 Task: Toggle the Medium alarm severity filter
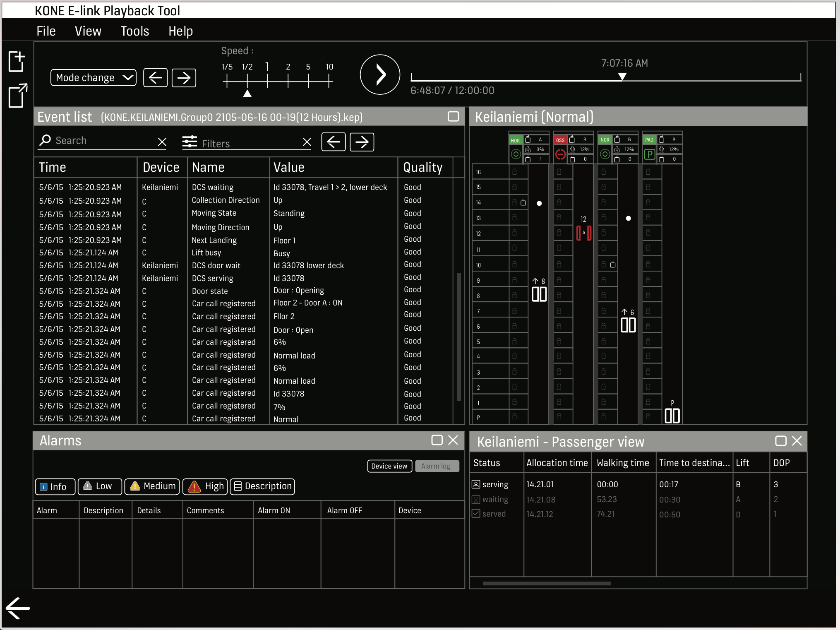point(152,486)
